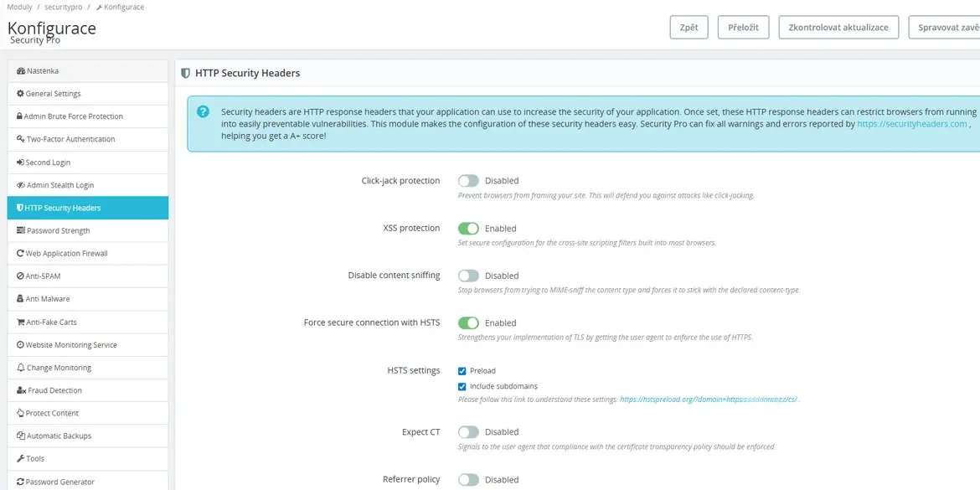Navigate to securitypro via the breadcrumb
The width and height of the screenshot is (980, 490).
pos(63,7)
